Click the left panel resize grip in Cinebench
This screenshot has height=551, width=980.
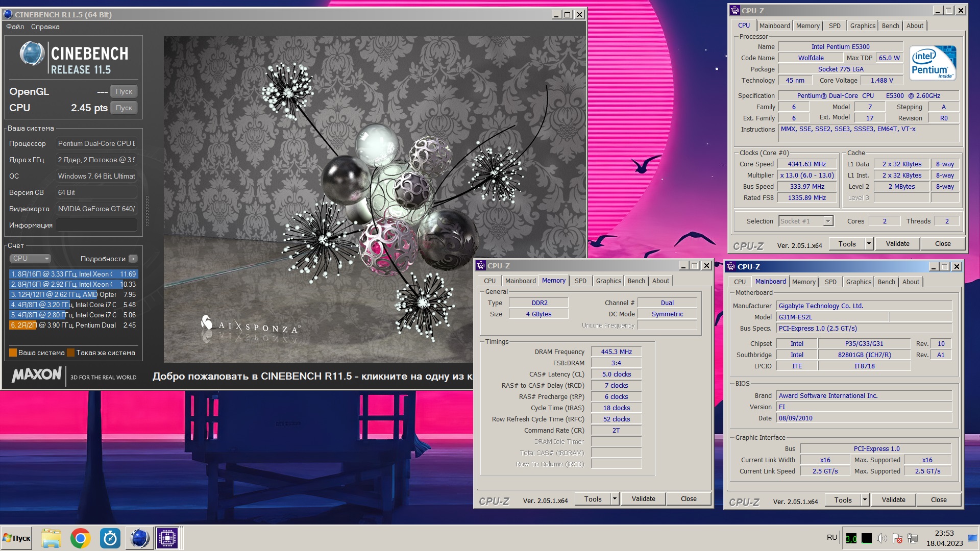(x=148, y=211)
